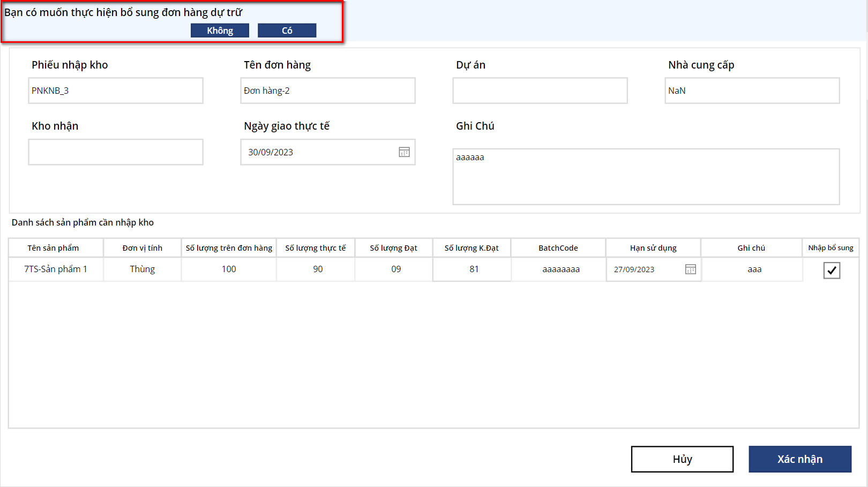The width and height of the screenshot is (868, 487).
Task: Click the BatchCode cell aaaaaaaa
Action: [560, 269]
